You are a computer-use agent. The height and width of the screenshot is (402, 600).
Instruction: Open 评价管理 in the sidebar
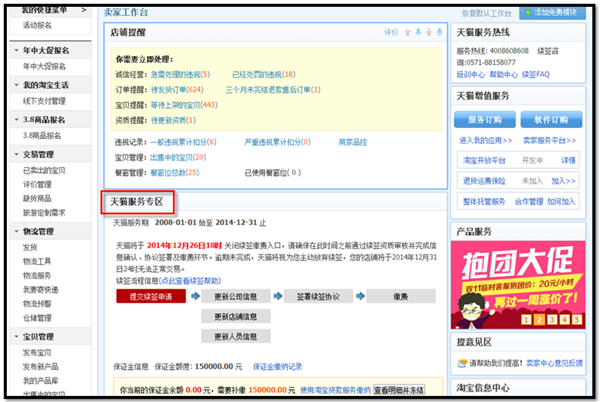click(x=37, y=185)
